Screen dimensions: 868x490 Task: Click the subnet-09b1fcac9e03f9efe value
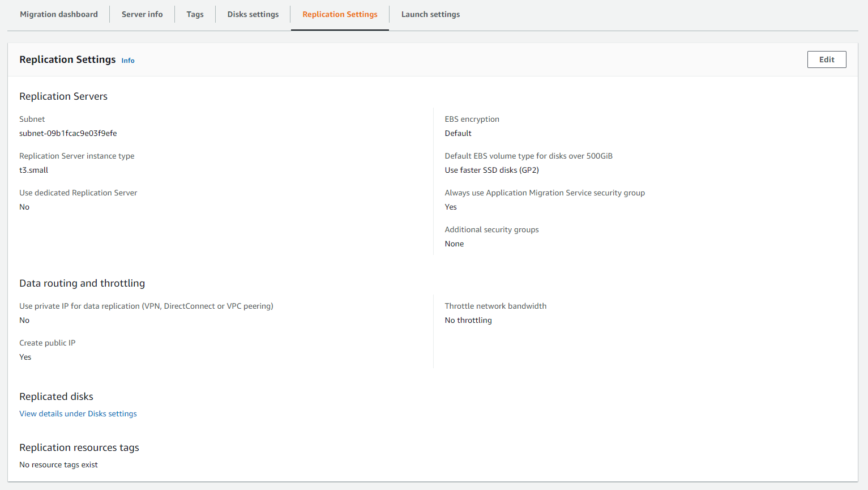(x=68, y=133)
